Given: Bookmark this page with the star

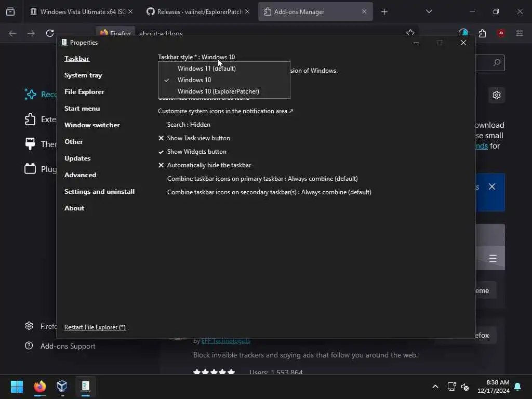Looking at the screenshot, I should coord(410,33).
